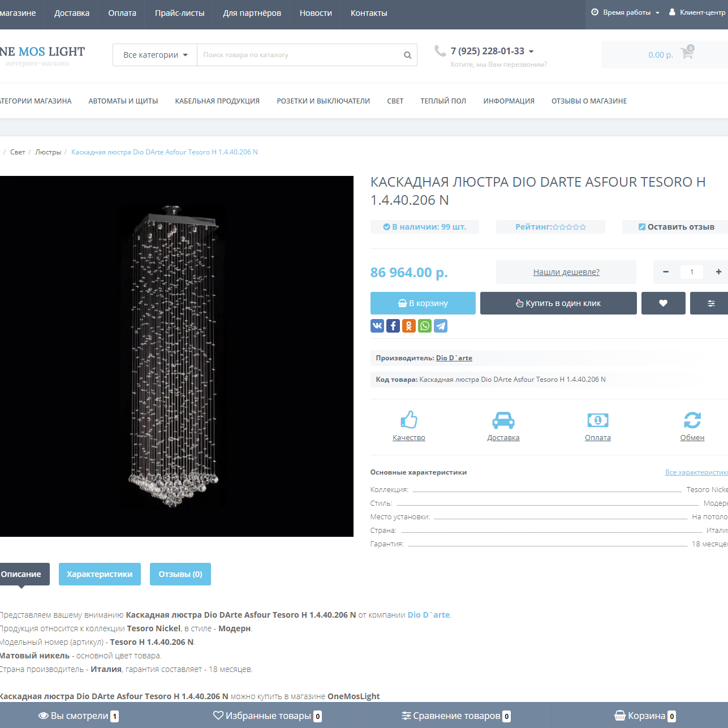This screenshot has width=728, height=728.
Task: Click the catalog search input field
Action: point(298,55)
